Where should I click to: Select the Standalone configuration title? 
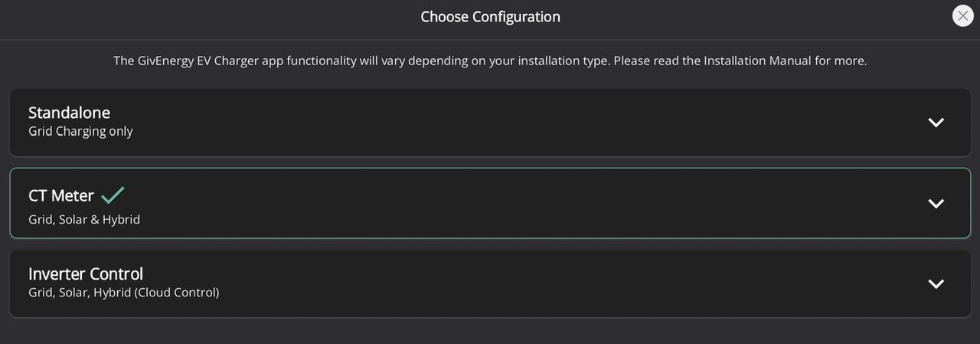(69, 113)
